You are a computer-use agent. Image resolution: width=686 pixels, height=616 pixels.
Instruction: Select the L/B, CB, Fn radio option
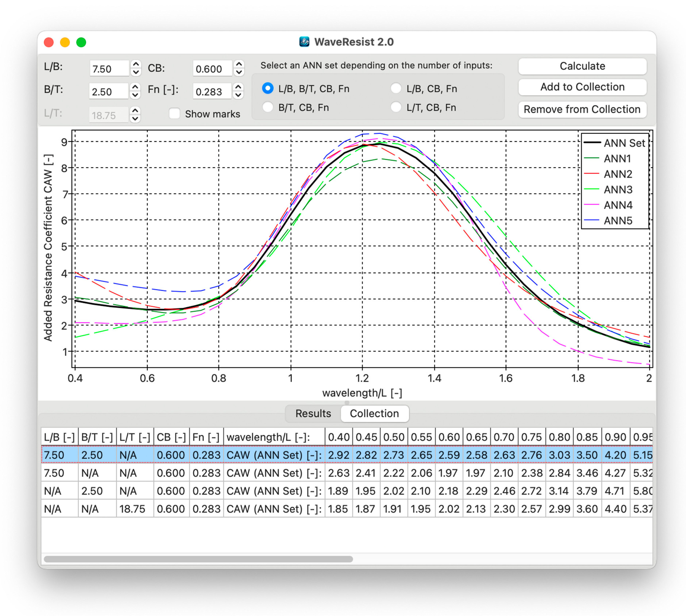pos(396,88)
